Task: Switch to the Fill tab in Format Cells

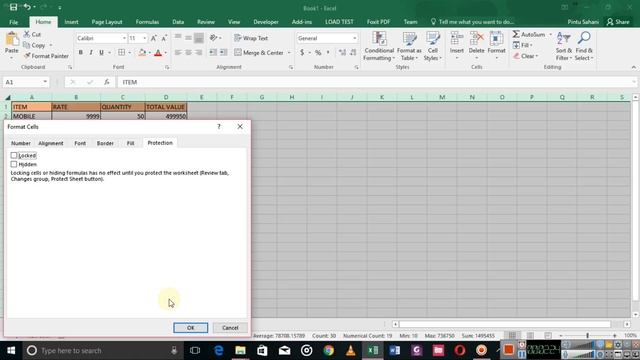Action: (x=130, y=143)
